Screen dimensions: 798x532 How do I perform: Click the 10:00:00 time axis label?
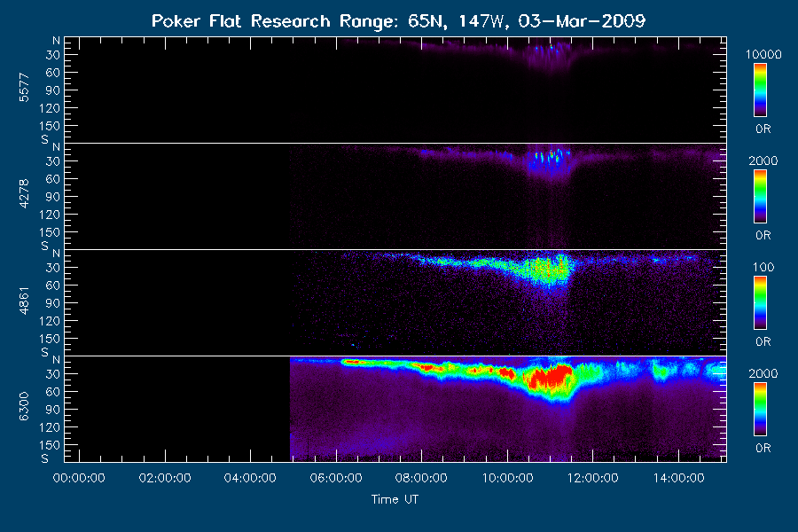click(507, 478)
